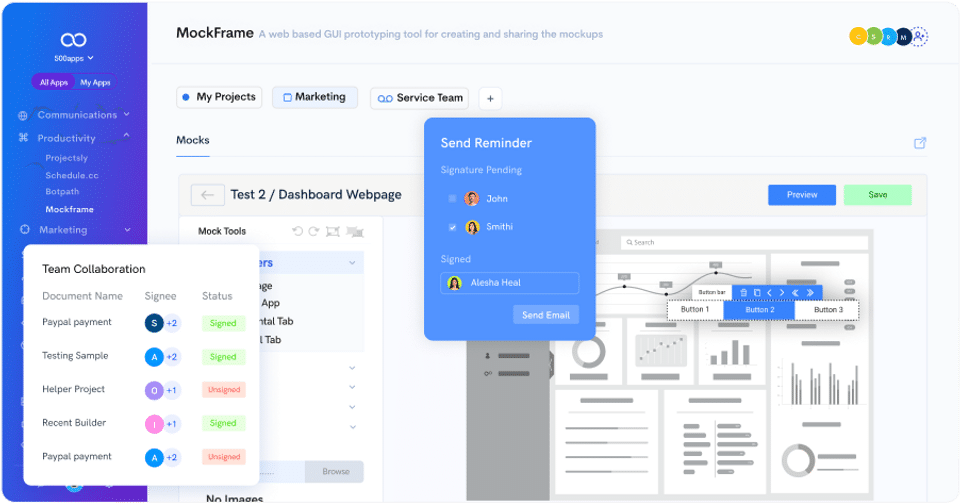Screen dimensions: 960x503
Task: Open Schedule.cc in the sidebar
Action: click(72, 175)
